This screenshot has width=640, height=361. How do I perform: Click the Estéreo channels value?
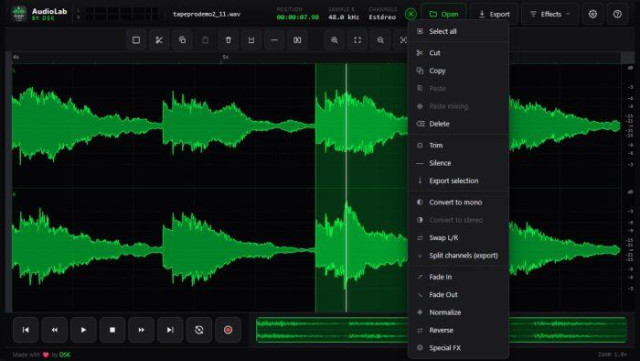tap(382, 17)
